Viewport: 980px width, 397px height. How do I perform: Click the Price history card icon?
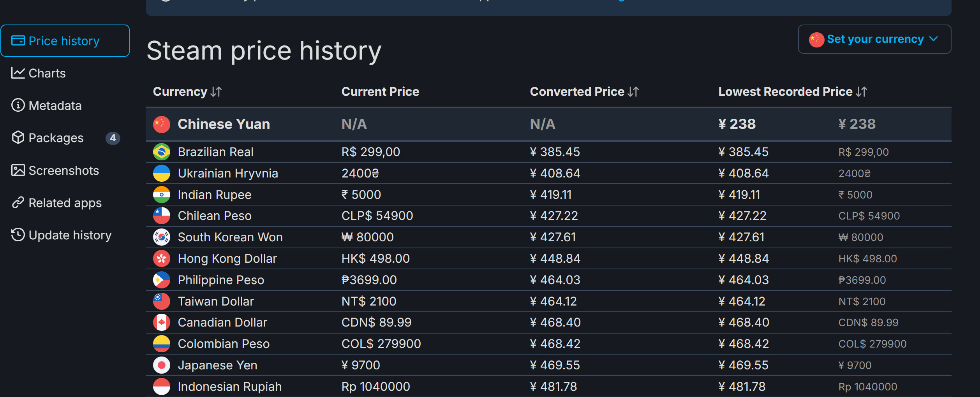click(x=18, y=40)
